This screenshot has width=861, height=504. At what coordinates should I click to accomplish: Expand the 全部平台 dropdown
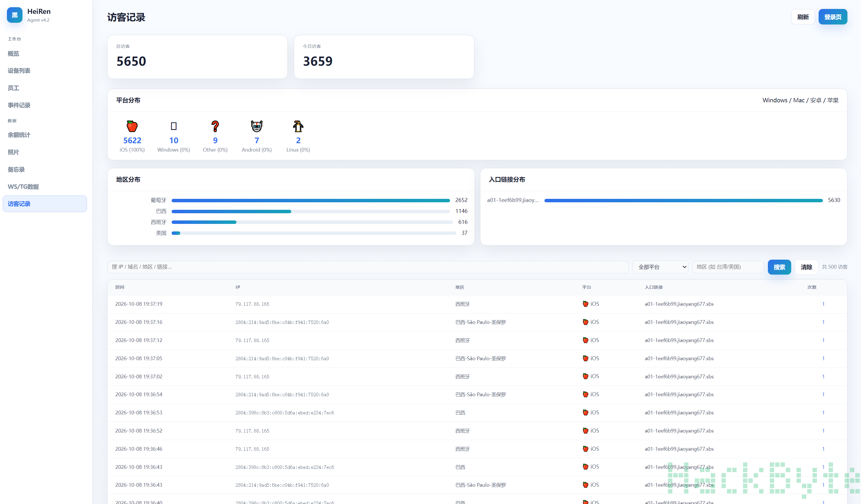[660, 267]
